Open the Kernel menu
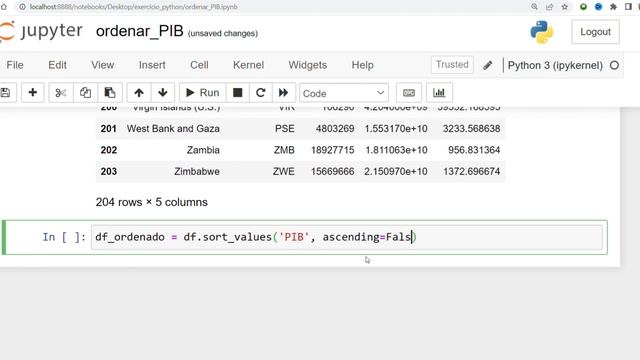 click(x=248, y=65)
